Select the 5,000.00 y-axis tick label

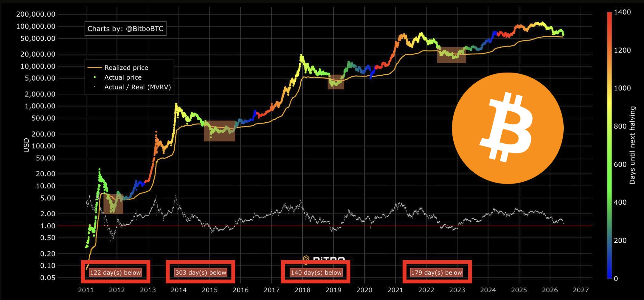(x=39, y=78)
